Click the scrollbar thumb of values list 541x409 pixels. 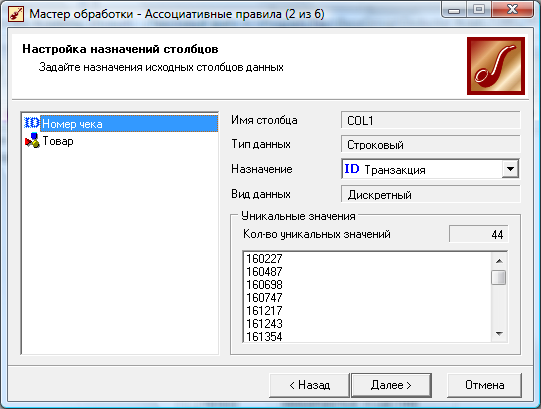(499, 277)
